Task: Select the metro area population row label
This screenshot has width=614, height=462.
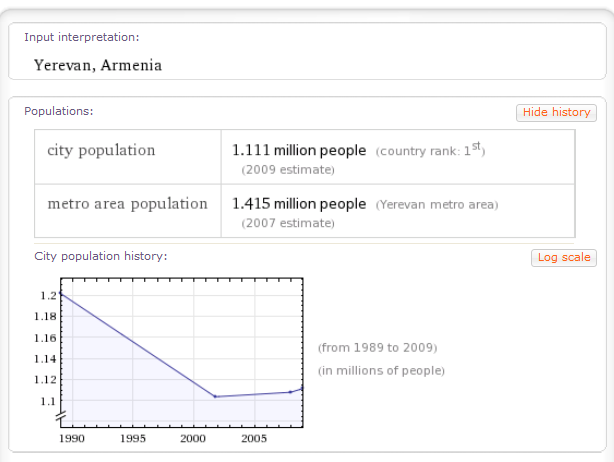Action: click(128, 203)
